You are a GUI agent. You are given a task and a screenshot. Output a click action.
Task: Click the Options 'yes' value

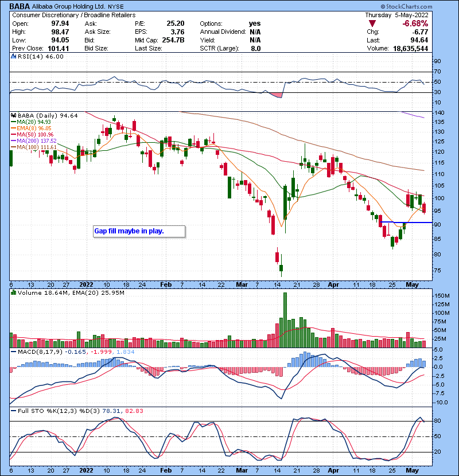(255, 24)
